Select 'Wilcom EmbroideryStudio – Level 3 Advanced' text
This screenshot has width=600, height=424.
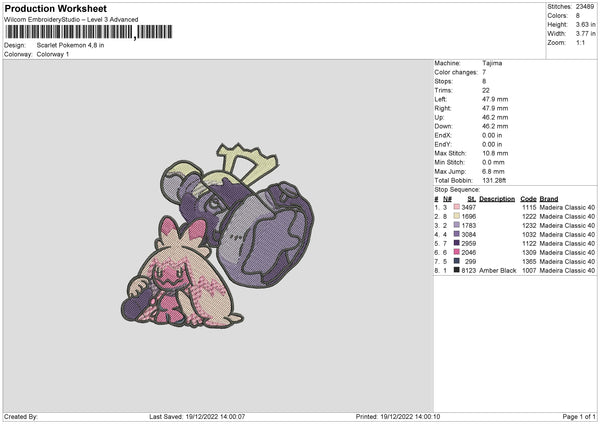click(x=71, y=20)
